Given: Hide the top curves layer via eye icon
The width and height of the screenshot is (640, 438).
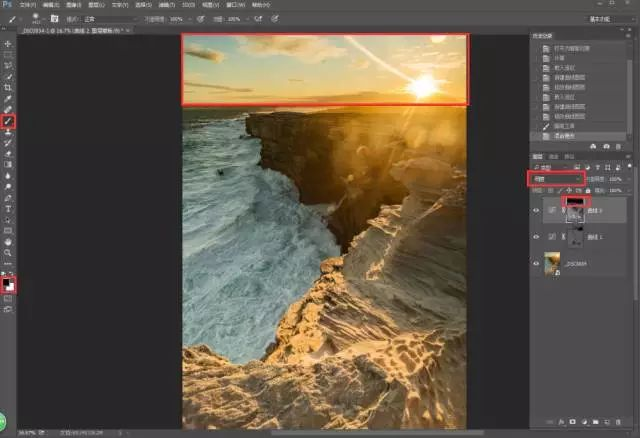Looking at the screenshot, I should pyautogui.click(x=535, y=210).
